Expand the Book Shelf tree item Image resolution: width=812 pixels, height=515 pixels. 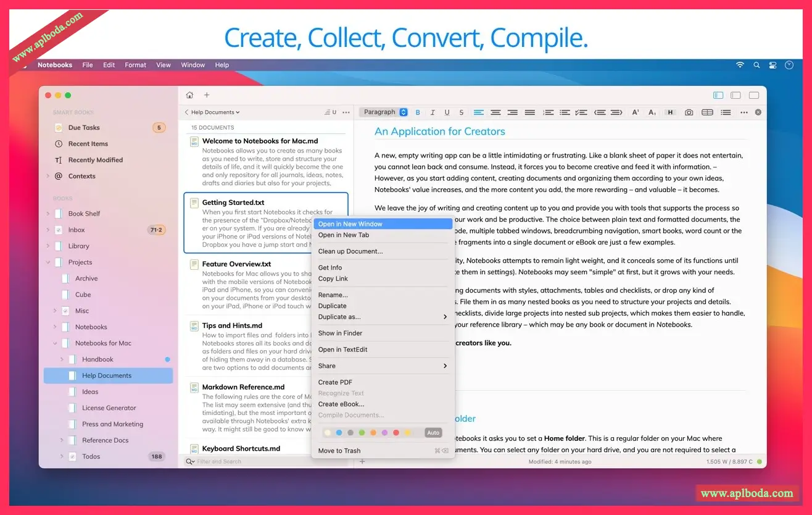pyautogui.click(x=48, y=214)
